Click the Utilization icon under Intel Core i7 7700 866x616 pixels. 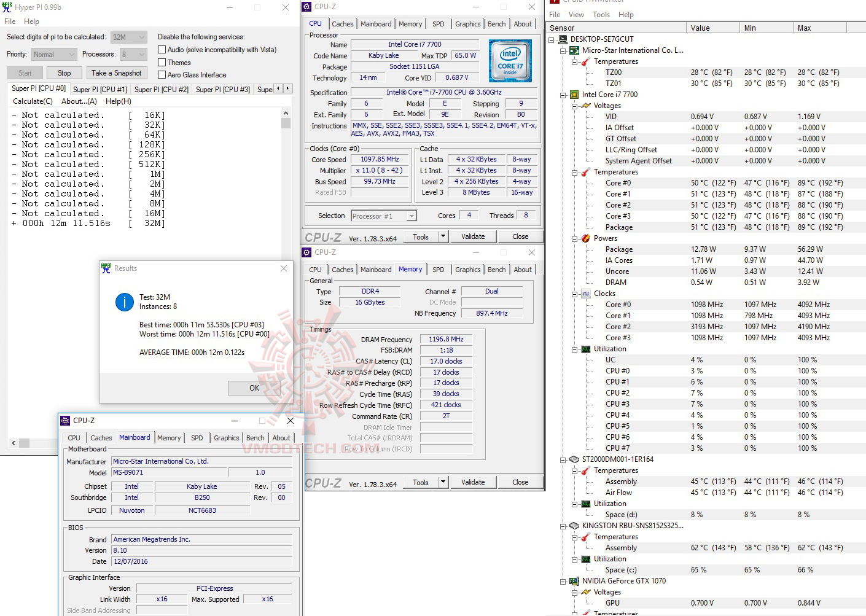click(x=586, y=349)
